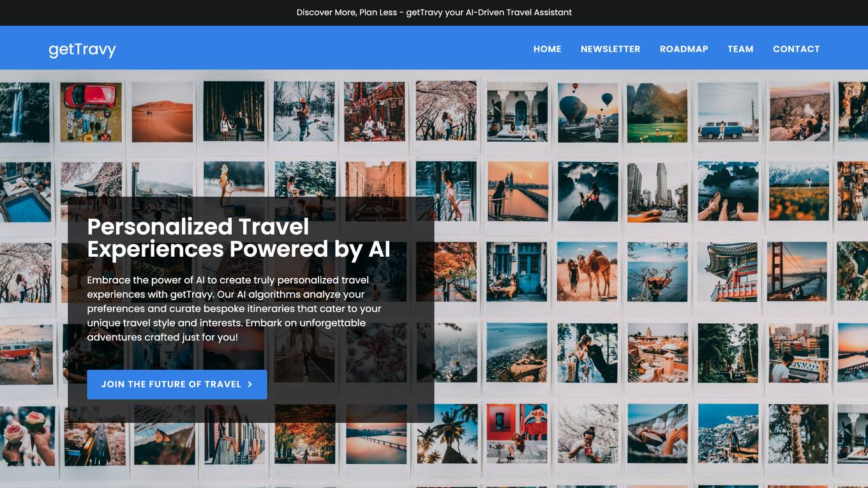Click the blue door house photo
Viewport: 868px width, 488px height.
point(517,271)
